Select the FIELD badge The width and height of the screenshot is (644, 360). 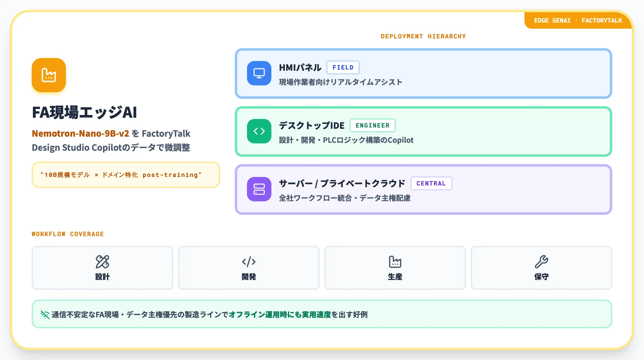pyautogui.click(x=343, y=67)
